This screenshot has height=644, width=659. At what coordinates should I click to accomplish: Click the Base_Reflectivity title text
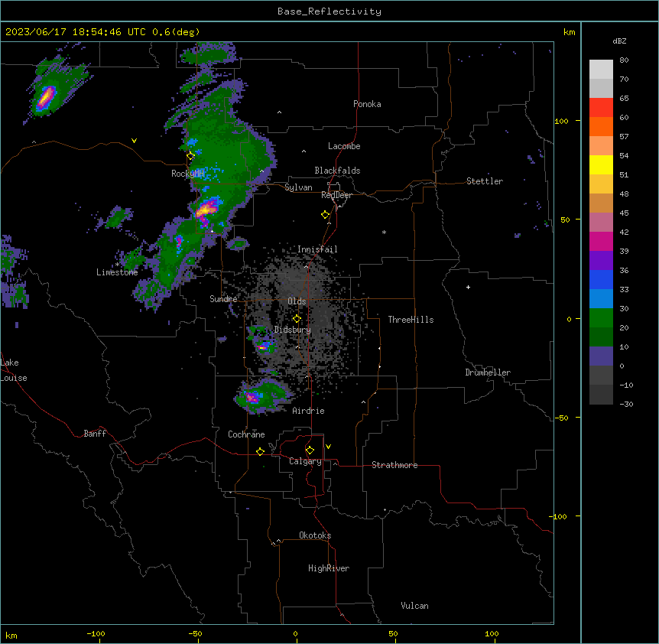[329, 11]
